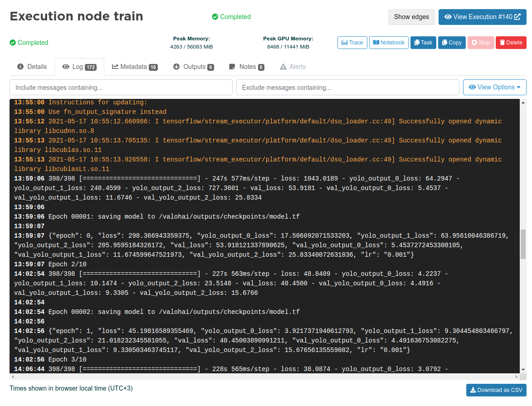Viewport: 532px width, 406px height.
Task: Switch to the Details tab
Action: pos(32,67)
